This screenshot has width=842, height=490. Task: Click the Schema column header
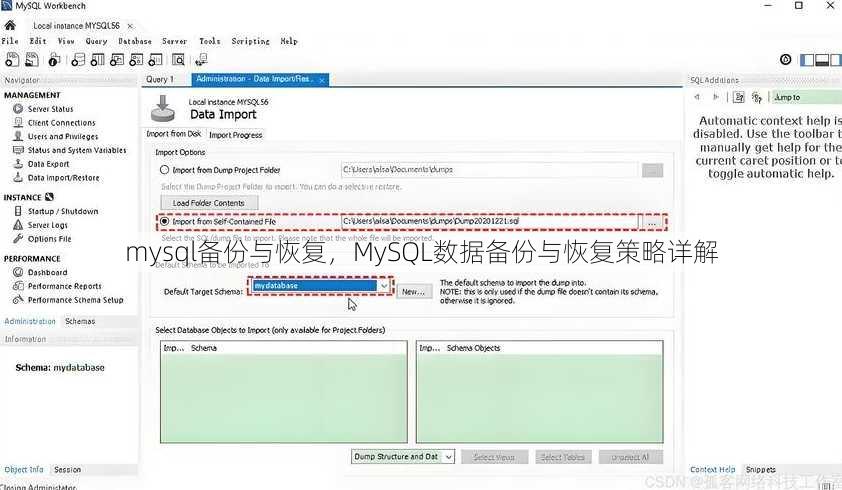coord(204,348)
